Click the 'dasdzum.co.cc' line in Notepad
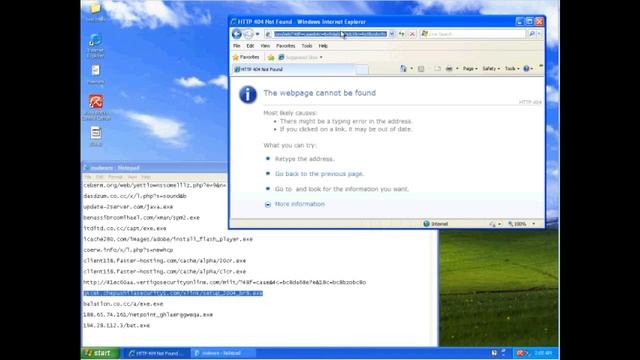This screenshot has width=640, height=360. [x=135, y=196]
